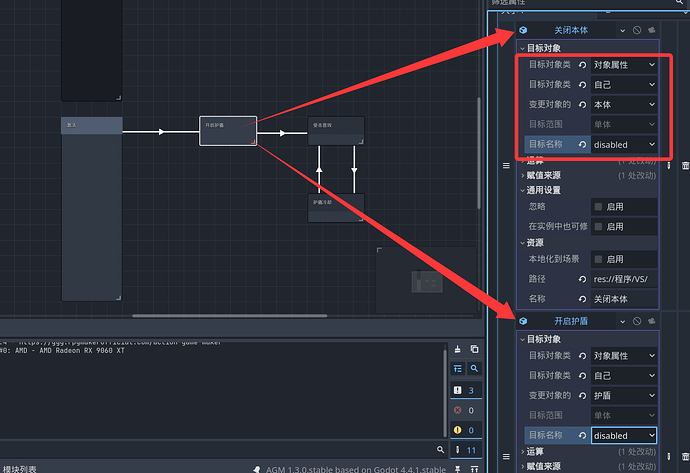The height and width of the screenshot is (473, 690).
Task: Select the 护盾冷却 state node in the graph
Action: [x=336, y=208]
